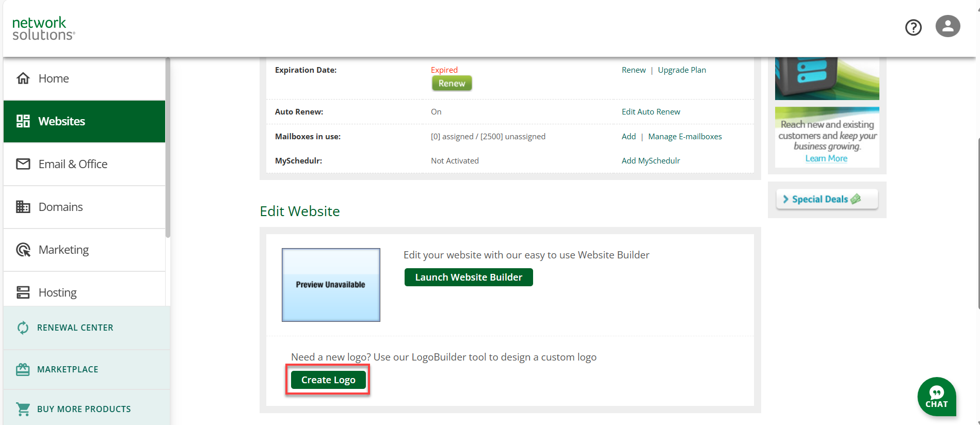The width and height of the screenshot is (980, 425).
Task: Click the page vertical scrollbar
Action: 978,223
